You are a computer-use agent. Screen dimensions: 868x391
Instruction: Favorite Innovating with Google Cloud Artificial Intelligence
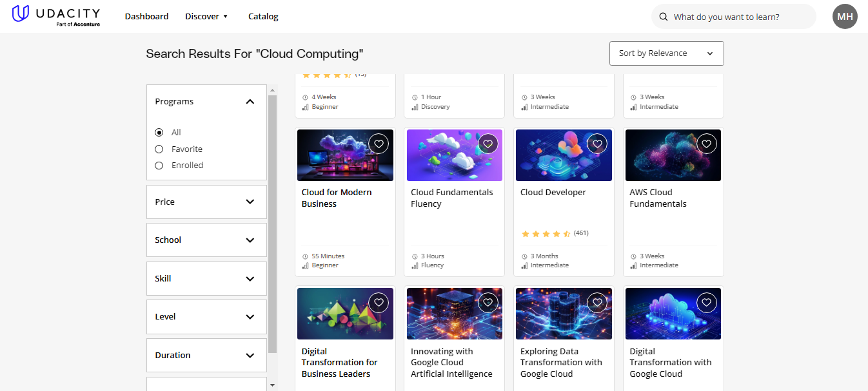click(488, 301)
